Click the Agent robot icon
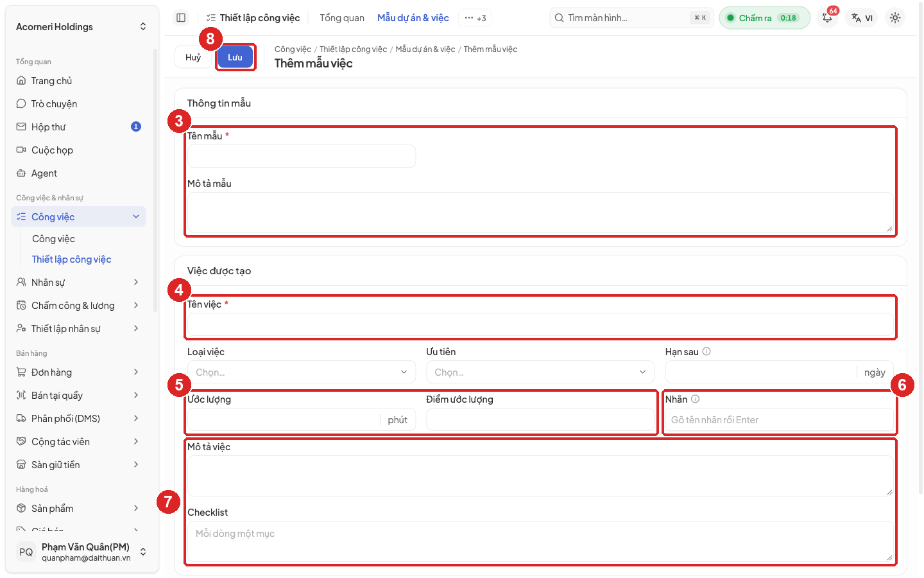The width and height of the screenshot is (924, 578). click(x=21, y=173)
